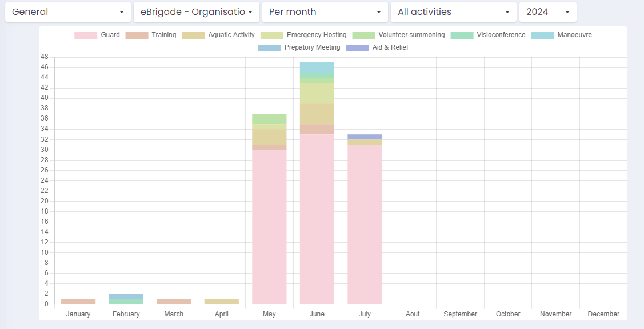644x329 pixels.
Task: Click the November axis label
Action: [555, 314]
